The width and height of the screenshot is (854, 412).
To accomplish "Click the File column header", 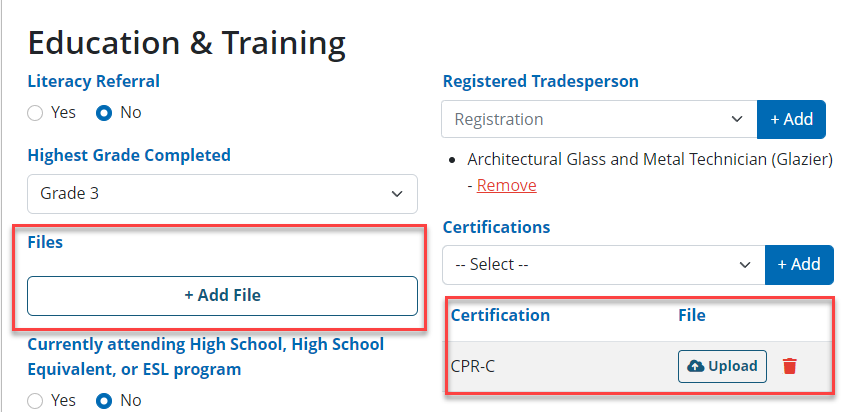I will click(x=692, y=315).
